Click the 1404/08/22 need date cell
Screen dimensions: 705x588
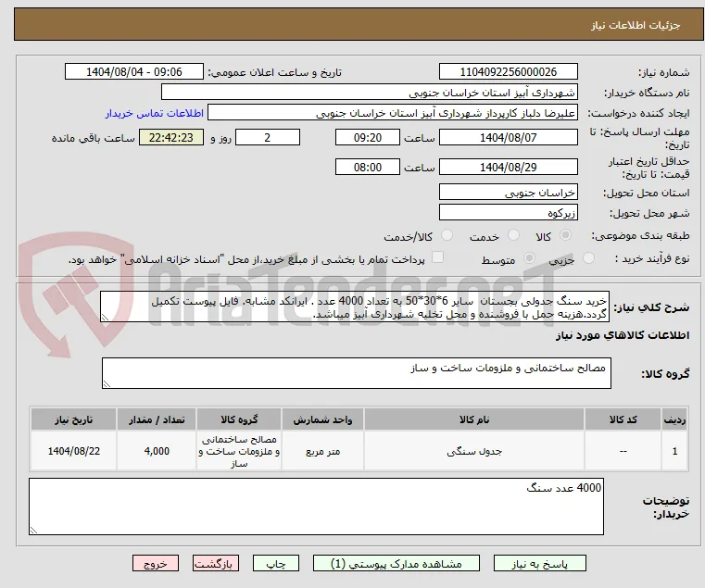[x=74, y=451]
